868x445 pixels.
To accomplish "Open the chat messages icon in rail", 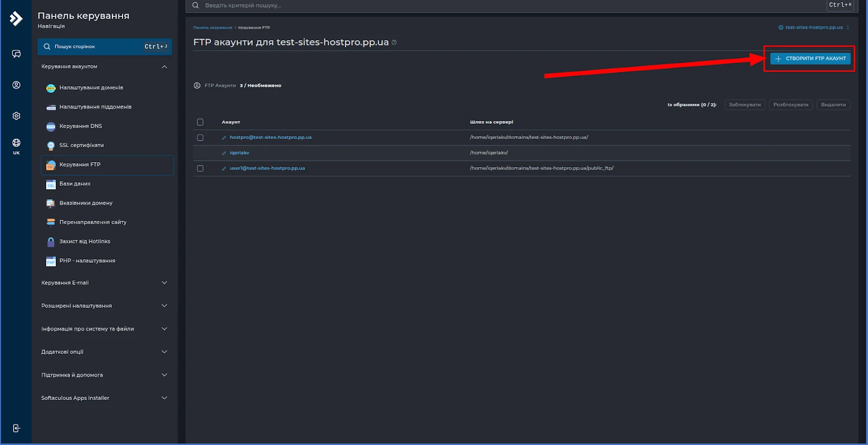I will (x=16, y=54).
